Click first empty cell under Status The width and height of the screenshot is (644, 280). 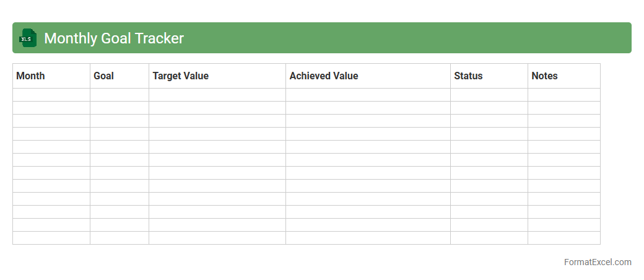point(489,95)
